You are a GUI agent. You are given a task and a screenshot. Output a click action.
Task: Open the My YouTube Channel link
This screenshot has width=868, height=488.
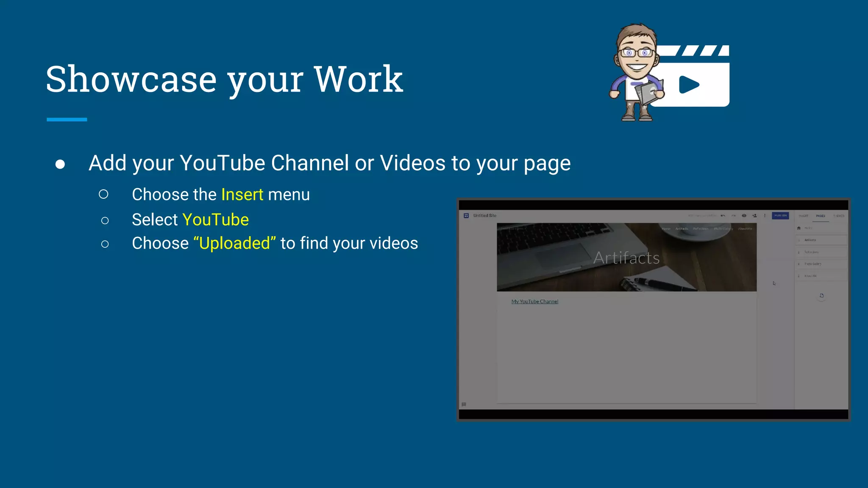535,302
